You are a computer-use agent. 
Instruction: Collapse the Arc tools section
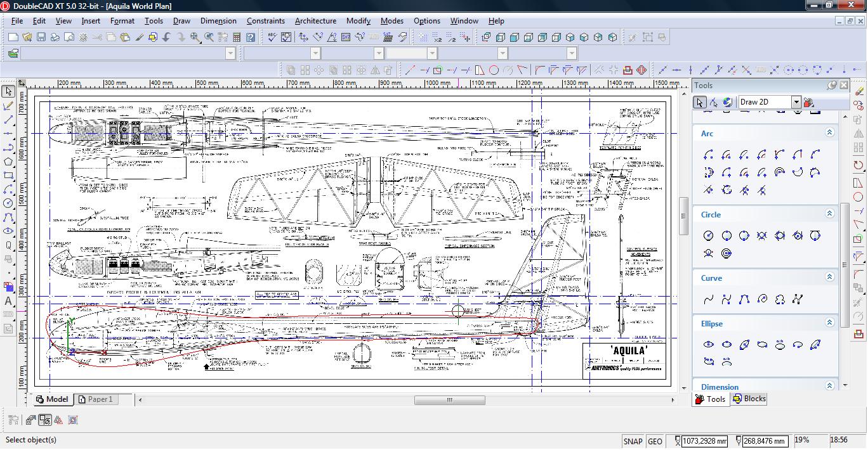pyautogui.click(x=829, y=132)
